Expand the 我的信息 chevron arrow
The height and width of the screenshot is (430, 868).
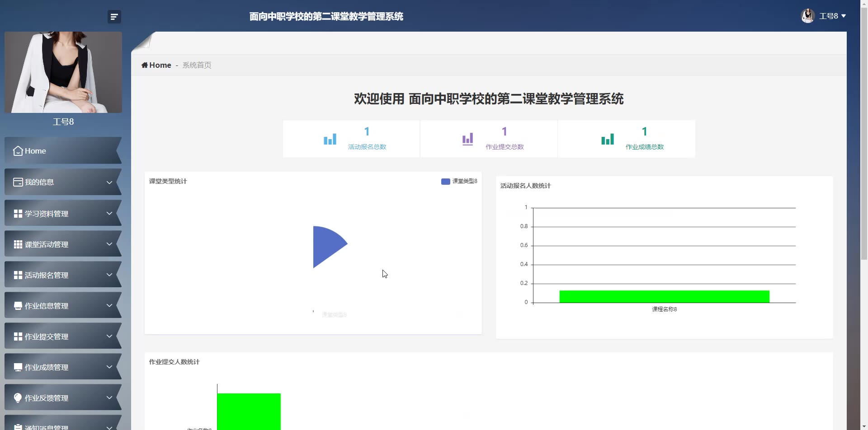(109, 182)
